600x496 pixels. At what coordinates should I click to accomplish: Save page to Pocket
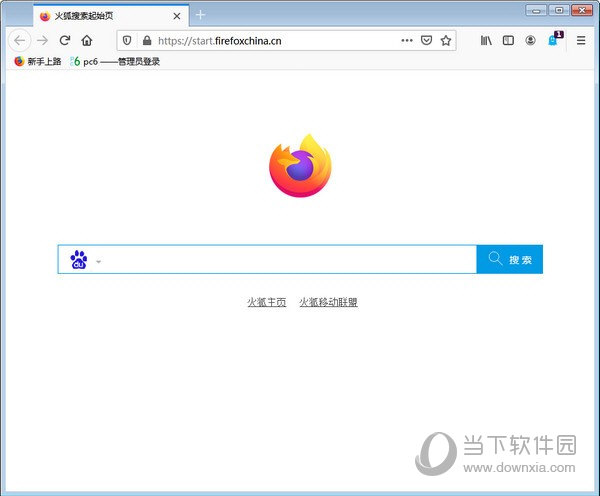[x=426, y=40]
